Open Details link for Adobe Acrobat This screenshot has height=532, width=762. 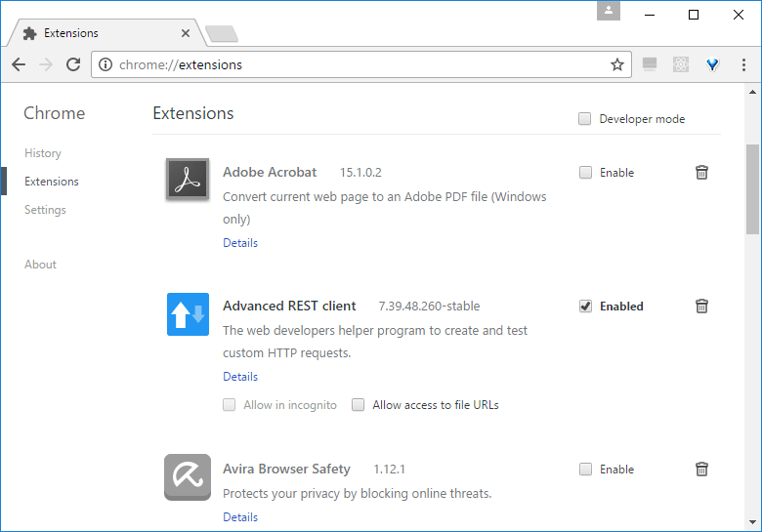(x=240, y=243)
